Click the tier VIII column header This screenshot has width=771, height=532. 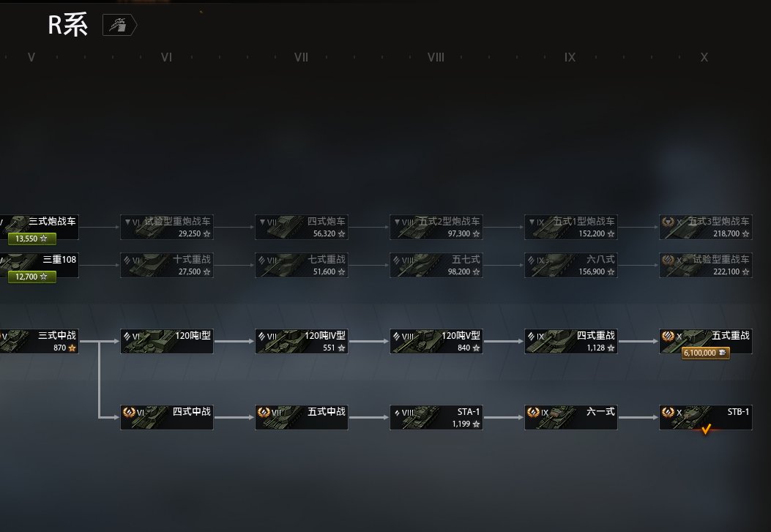[436, 58]
